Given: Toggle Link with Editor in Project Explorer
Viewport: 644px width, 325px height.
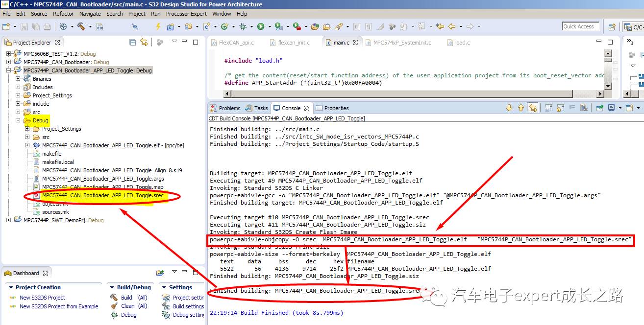Looking at the screenshot, I should coord(144,43).
